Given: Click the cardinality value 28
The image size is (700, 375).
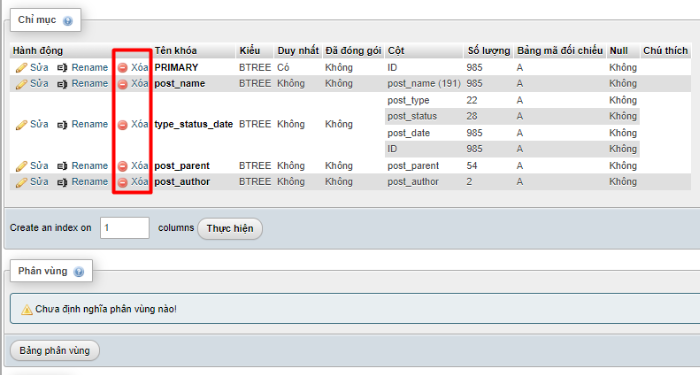Looking at the screenshot, I should [472, 116].
